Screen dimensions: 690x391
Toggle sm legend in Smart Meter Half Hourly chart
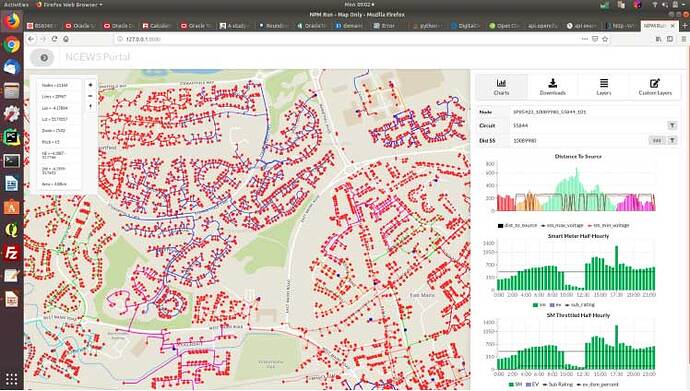539,305
